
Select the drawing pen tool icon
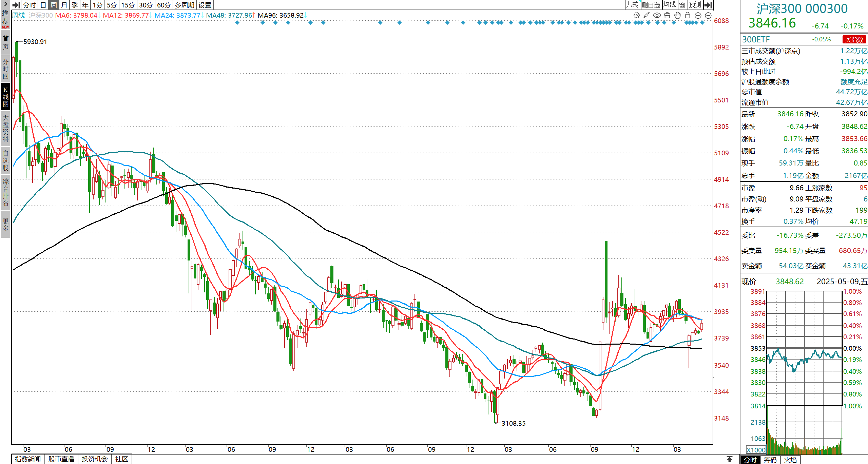pyautogui.click(x=646, y=15)
